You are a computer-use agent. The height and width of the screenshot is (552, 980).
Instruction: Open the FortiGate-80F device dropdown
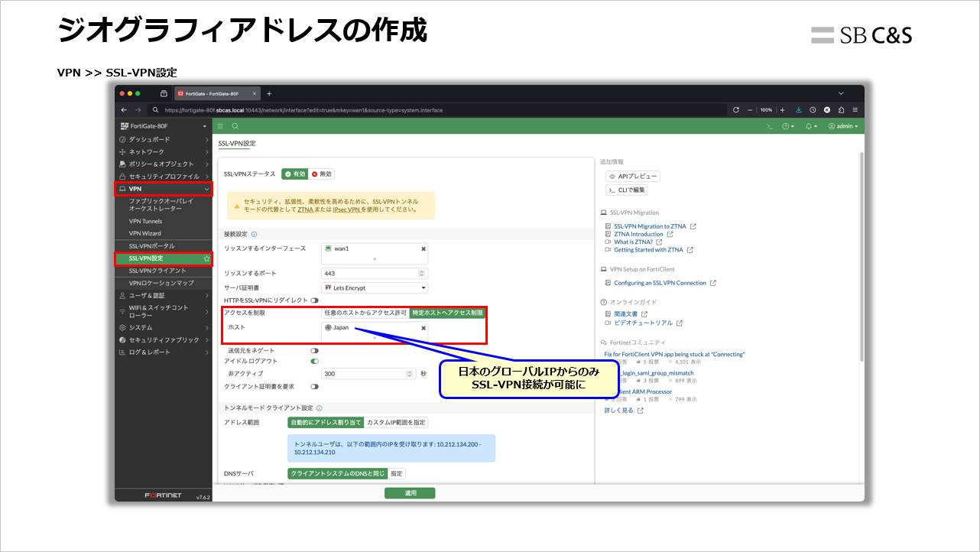[x=164, y=126]
